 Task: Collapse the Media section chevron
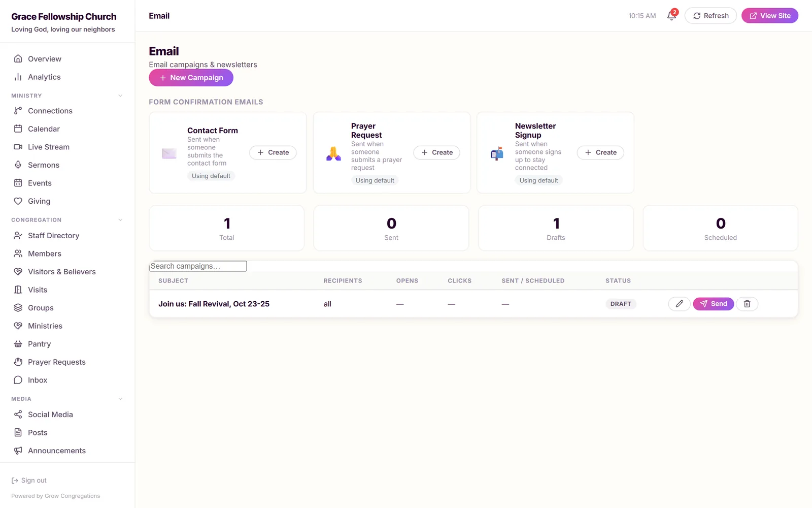coord(120,399)
